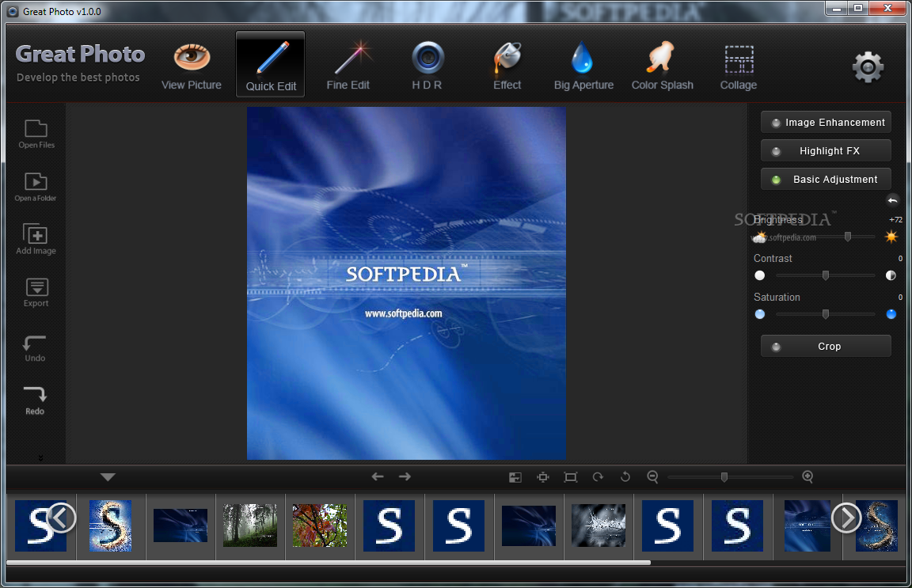Open the Effect paint bucket tab

tap(507, 66)
